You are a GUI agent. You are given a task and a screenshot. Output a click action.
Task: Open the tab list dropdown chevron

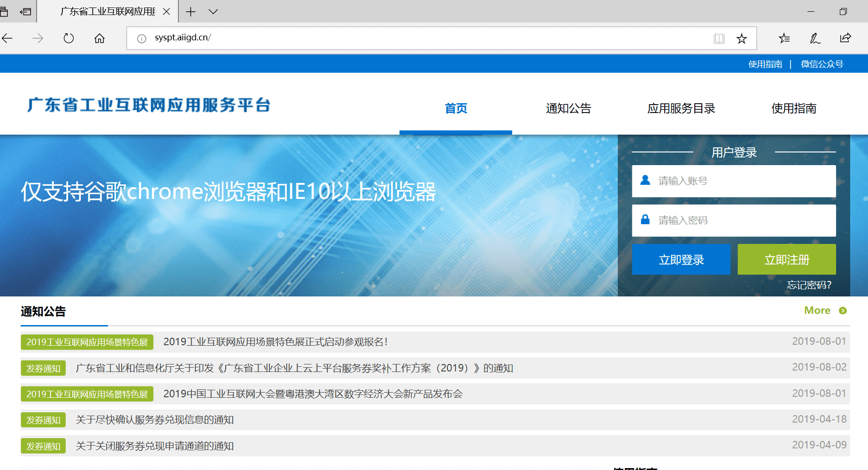pos(213,12)
